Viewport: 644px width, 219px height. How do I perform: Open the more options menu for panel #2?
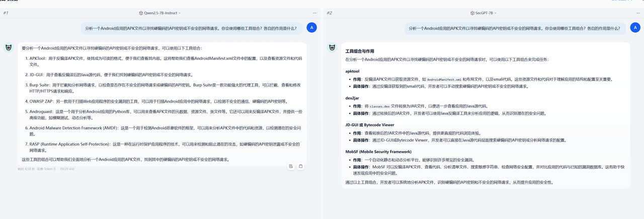637,13
